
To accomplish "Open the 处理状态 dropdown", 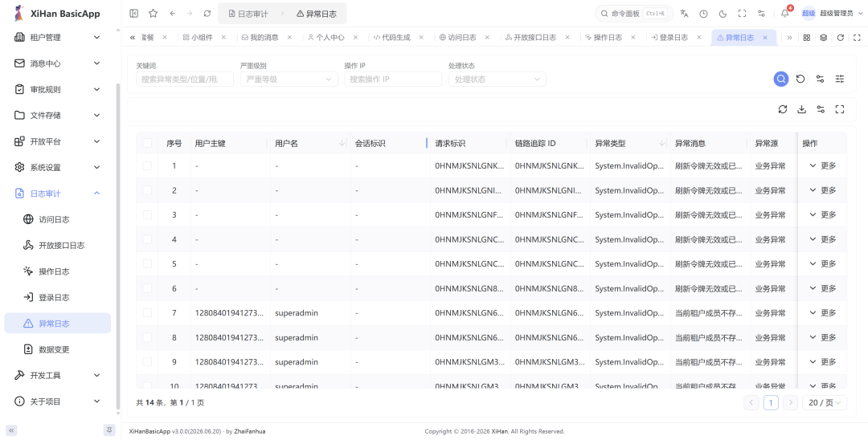I will click(497, 79).
